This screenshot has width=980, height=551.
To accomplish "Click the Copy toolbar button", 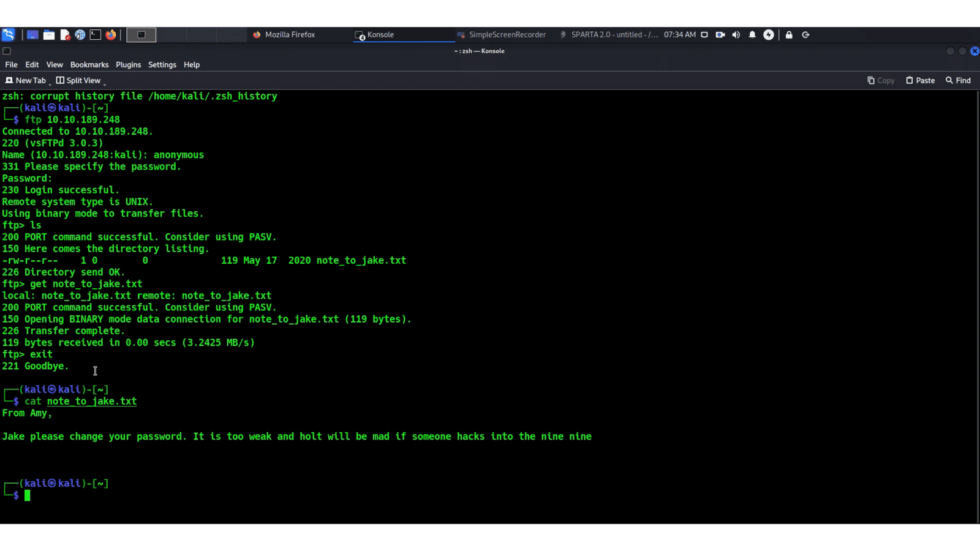I will point(881,81).
